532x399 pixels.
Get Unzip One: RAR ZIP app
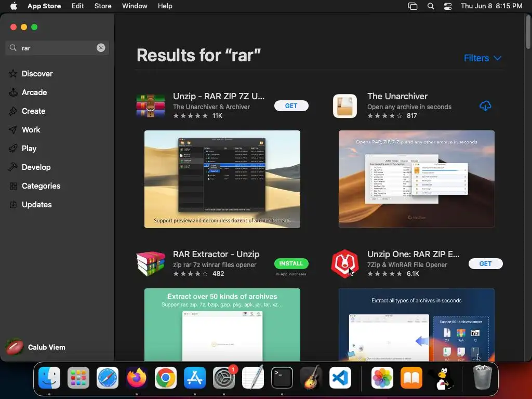pyautogui.click(x=486, y=263)
